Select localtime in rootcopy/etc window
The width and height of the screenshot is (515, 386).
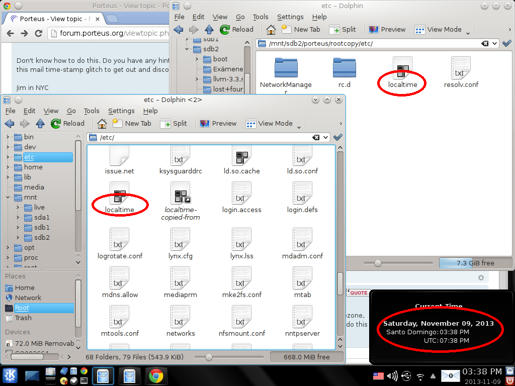(402, 73)
